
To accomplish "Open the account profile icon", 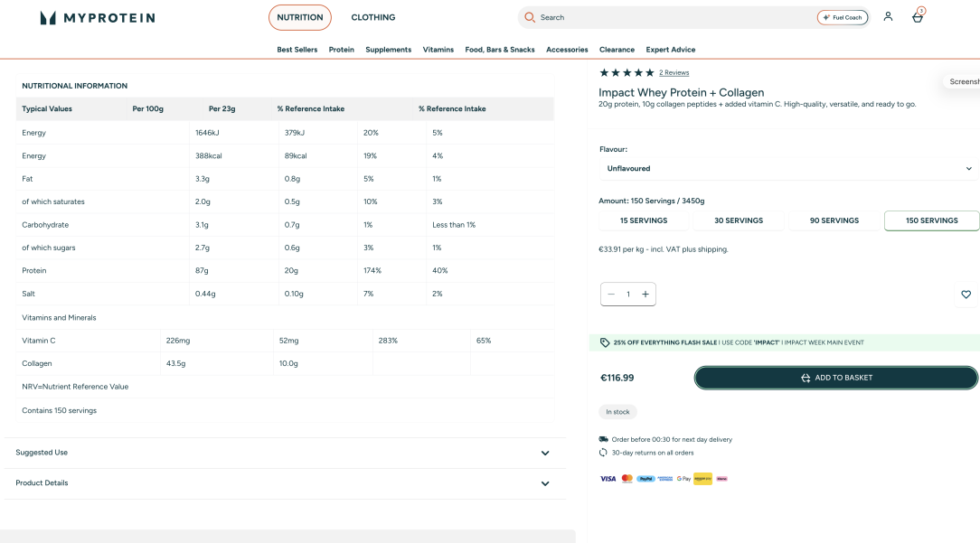I will click(x=888, y=17).
